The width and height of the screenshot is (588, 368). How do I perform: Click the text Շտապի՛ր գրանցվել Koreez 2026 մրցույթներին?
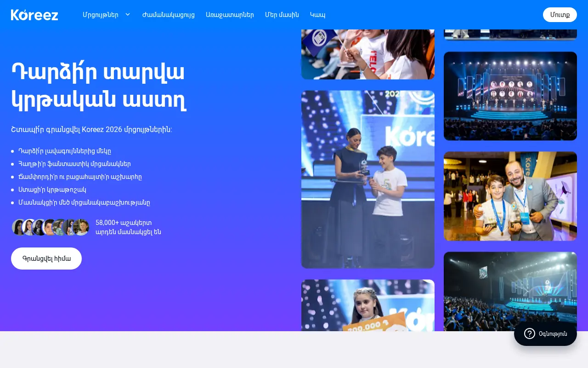[x=91, y=129]
